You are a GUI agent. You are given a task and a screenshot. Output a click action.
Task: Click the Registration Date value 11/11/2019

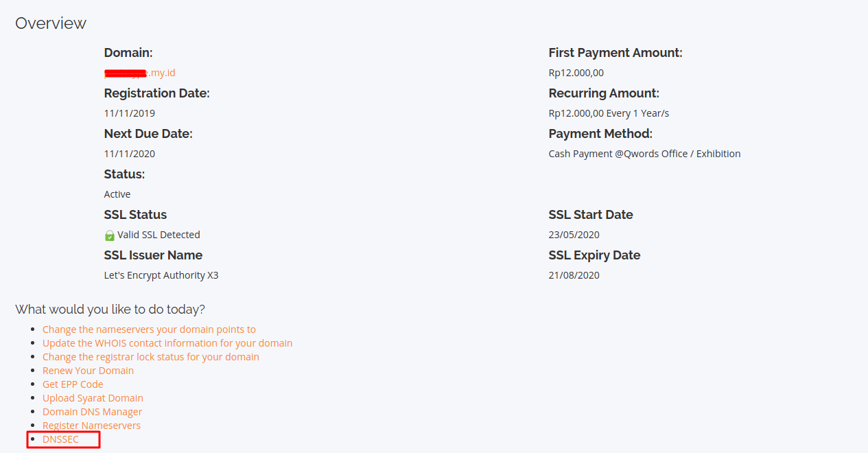130,113
